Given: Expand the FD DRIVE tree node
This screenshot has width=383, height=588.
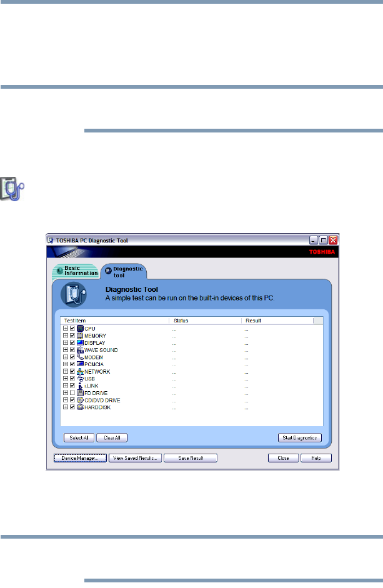Looking at the screenshot, I should (x=66, y=393).
